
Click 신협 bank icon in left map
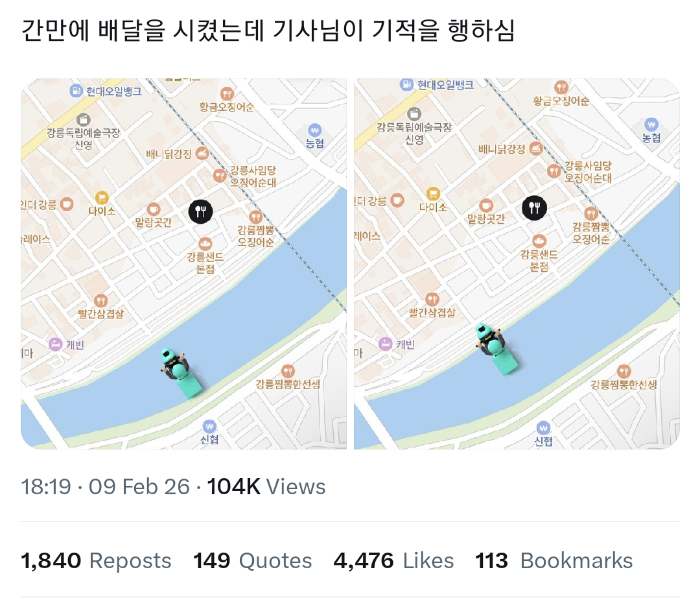click(x=209, y=426)
